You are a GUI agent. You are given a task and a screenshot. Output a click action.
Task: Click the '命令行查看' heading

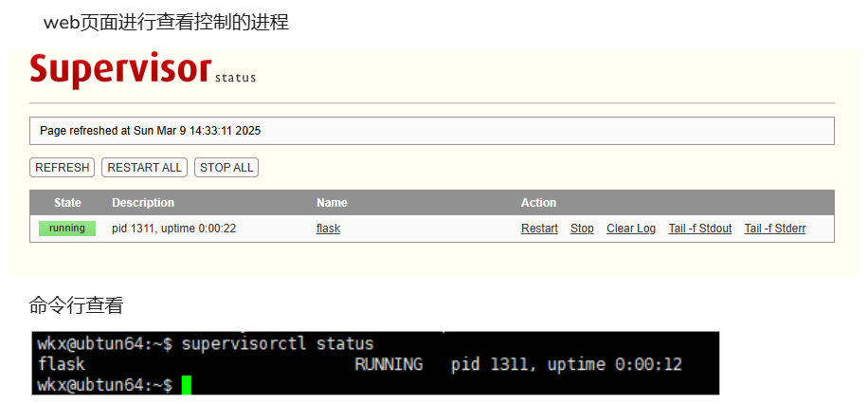pyautogui.click(x=76, y=305)
